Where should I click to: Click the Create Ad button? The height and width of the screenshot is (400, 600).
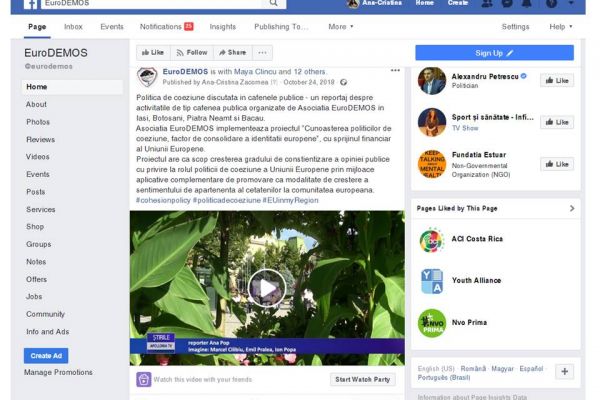[46, 356]
